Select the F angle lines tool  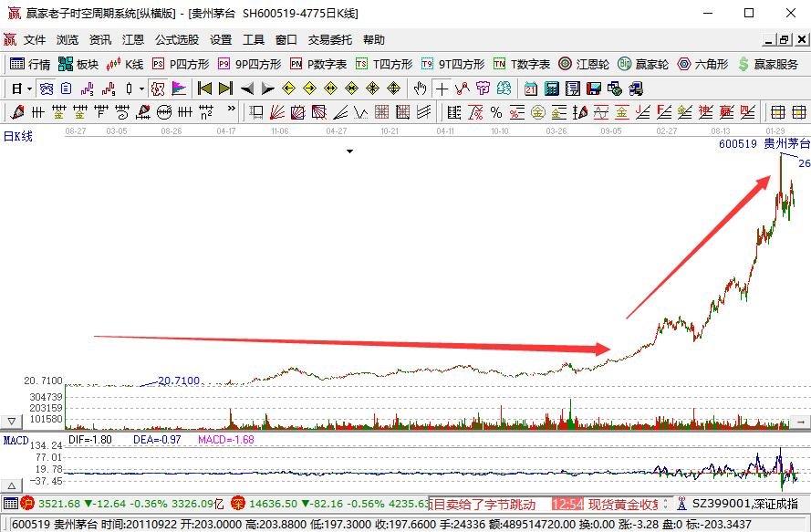tap(663, 111)
